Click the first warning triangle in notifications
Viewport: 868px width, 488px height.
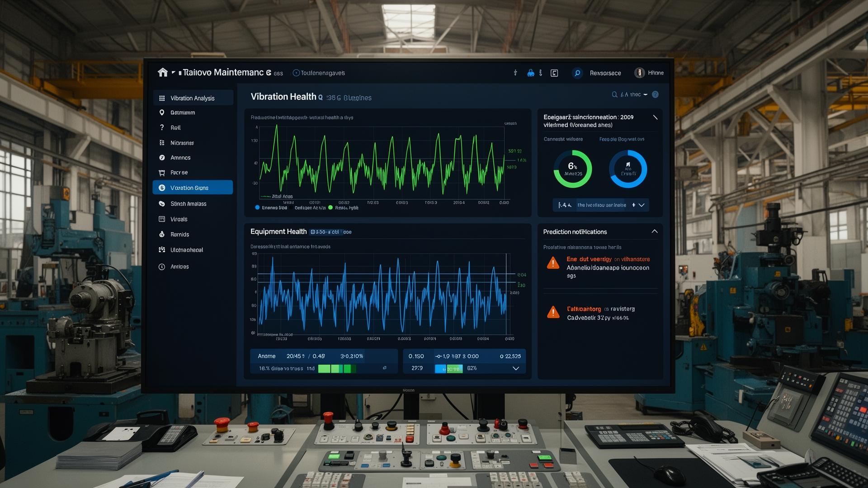point(553,263)
